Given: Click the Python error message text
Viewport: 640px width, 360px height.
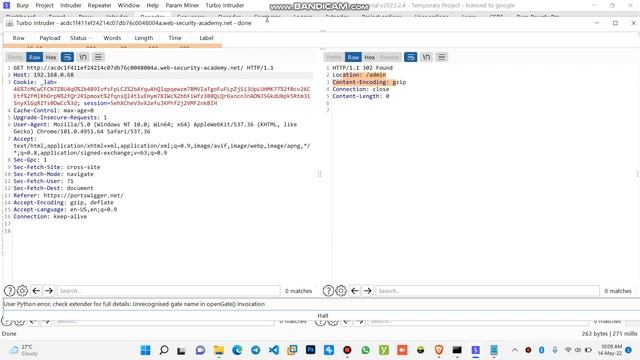Looking at the screenshot, I should coord(134,304).
